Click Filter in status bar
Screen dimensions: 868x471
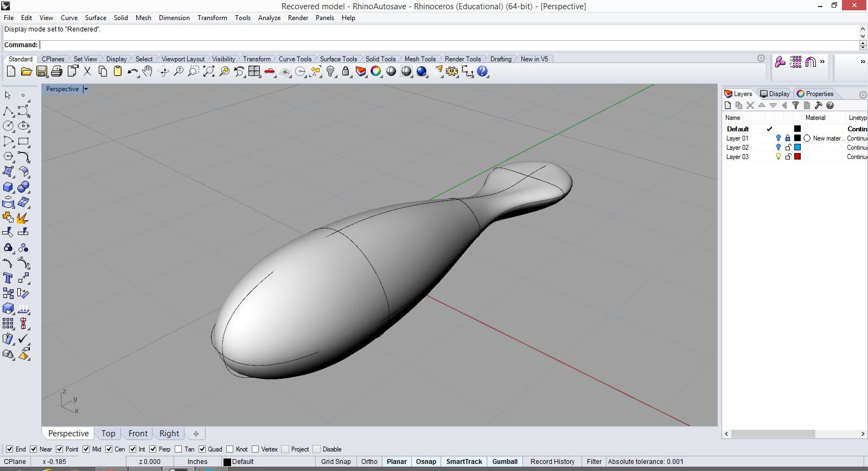coord(594,462)
